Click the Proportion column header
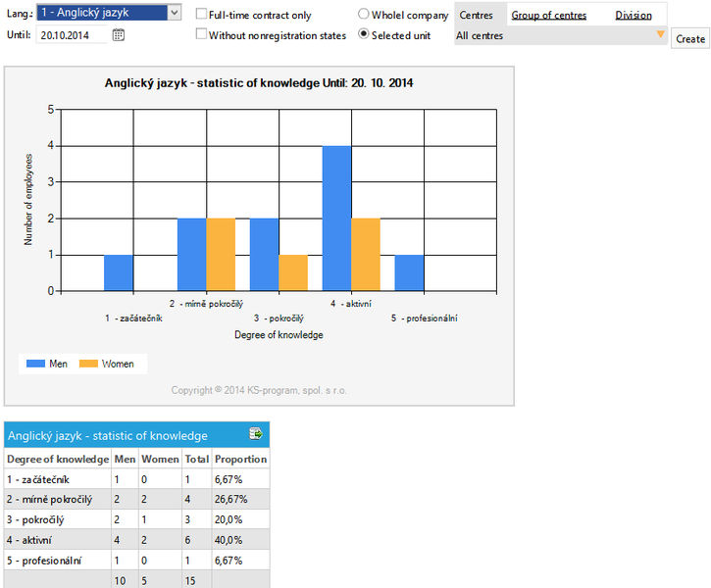The width and height of the screenshot is (711, 588). click(x=240, y=459)
